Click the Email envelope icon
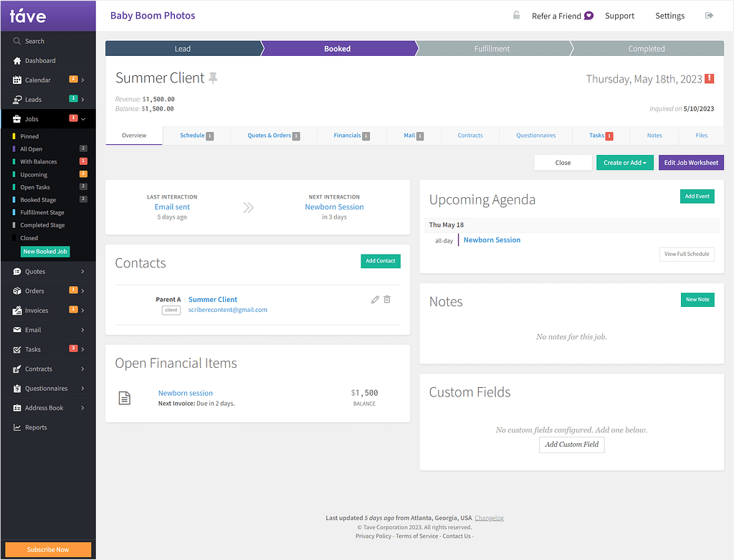This screenshot has height=560, width=734. tap(17, 330)
